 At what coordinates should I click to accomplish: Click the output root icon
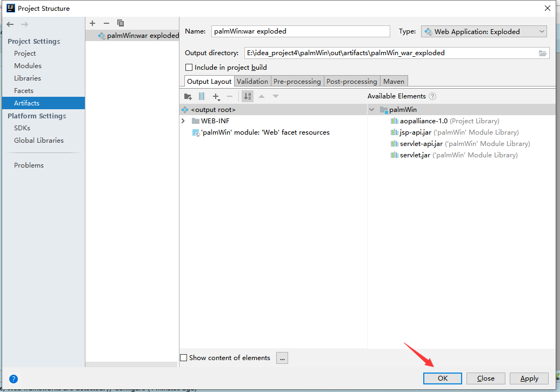click(x=185, y=110)
